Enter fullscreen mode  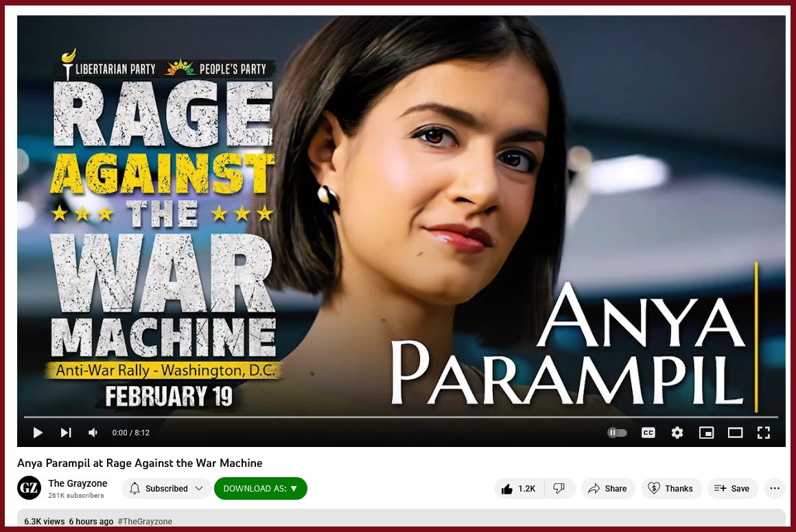pyautogui.click(x=764, y=433)
